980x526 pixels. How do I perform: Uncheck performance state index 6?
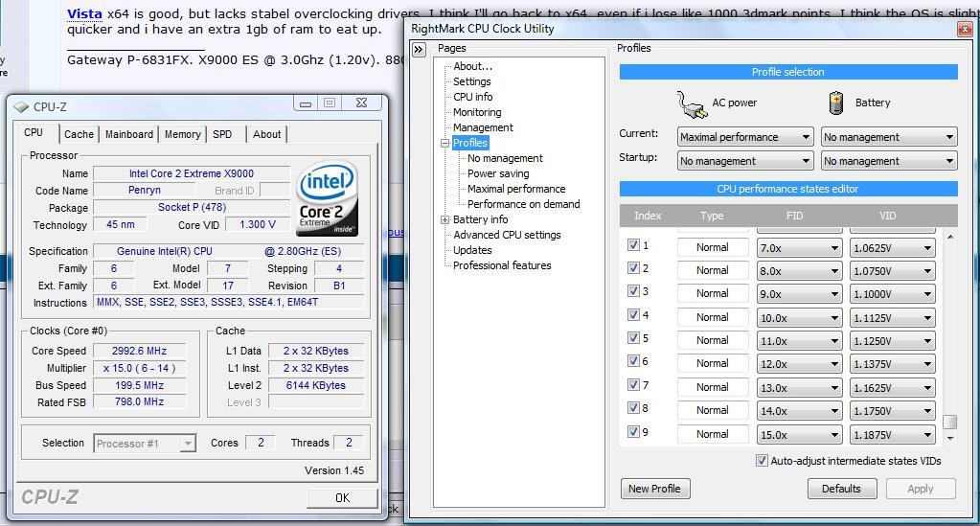click(633, 361)
